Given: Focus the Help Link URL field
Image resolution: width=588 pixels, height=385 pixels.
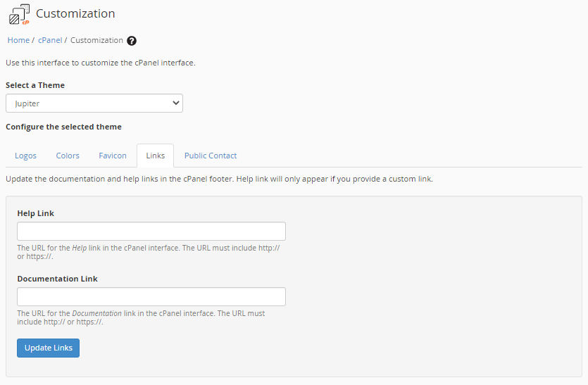Looking at the screenshot, I should (151, 232).
